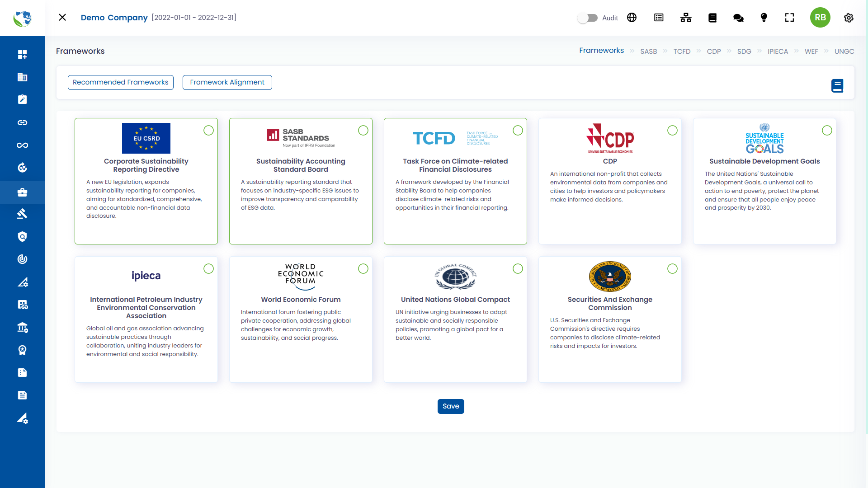Screen dimensions: 868x488
Task: Click the globe language icon
Action: tap(632, 18)
